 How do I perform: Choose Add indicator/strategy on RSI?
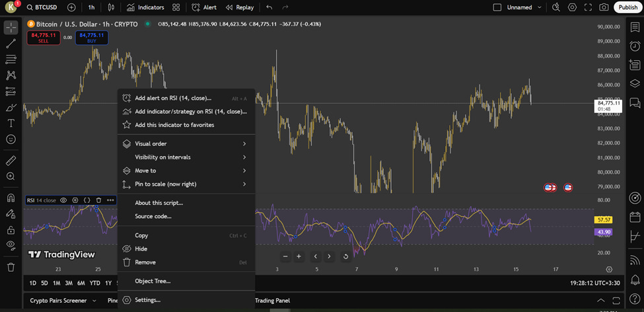[x=186, y=112]
